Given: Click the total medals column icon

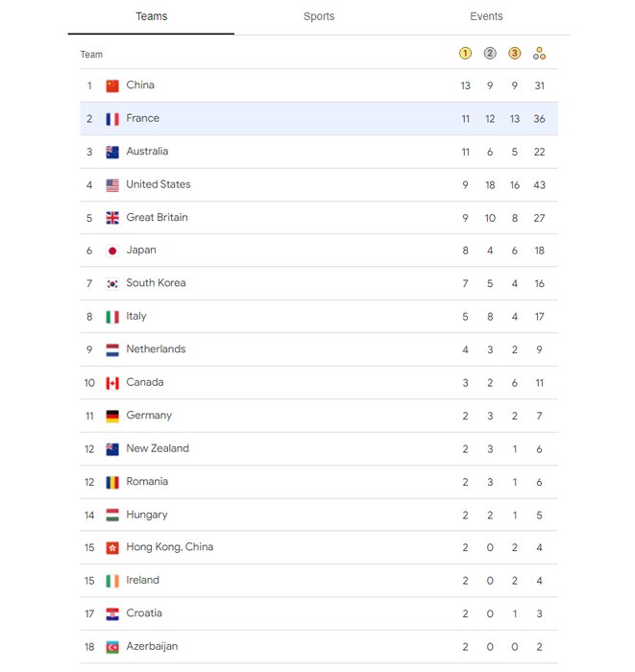Looking at the screenshot, I should pyautogui.click(x=540, y=54).
